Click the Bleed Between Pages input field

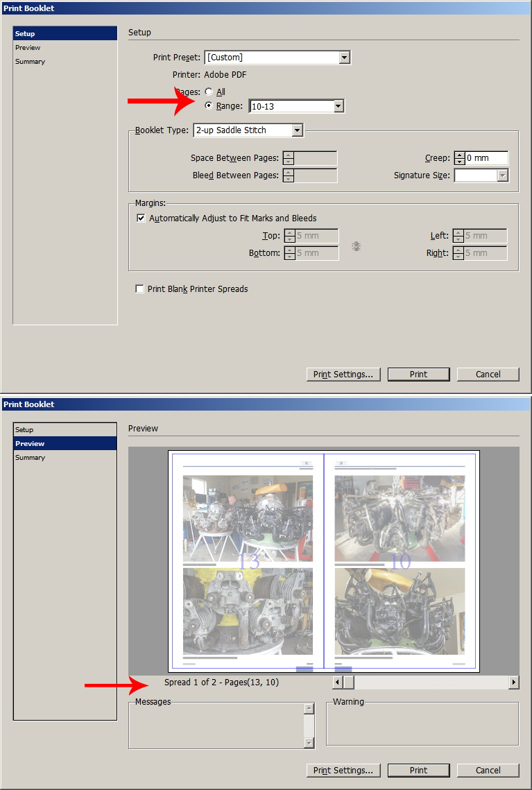point(316,175)
